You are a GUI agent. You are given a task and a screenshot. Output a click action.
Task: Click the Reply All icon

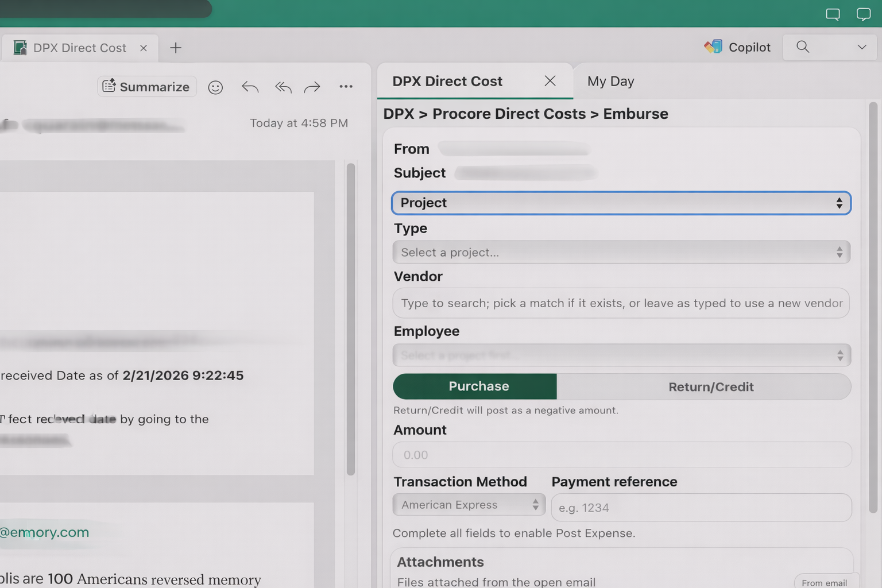pos(283,87)
